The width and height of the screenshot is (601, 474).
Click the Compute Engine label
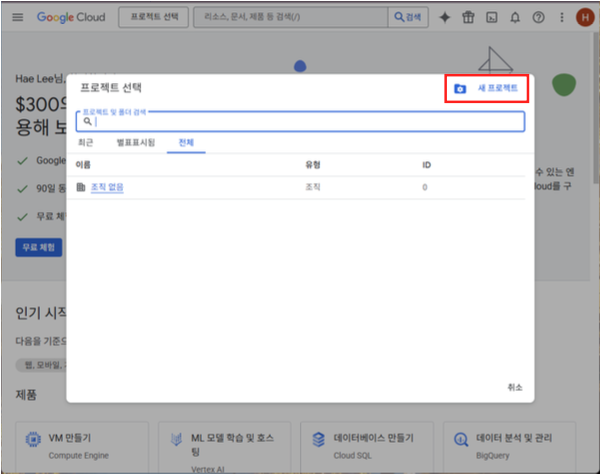pos(79,456)
